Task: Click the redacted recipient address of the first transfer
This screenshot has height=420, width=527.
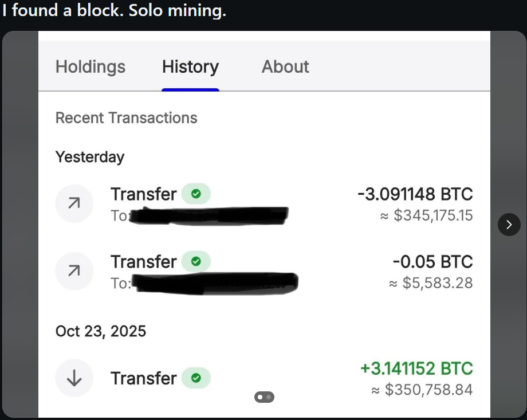Action: [209, 216]
